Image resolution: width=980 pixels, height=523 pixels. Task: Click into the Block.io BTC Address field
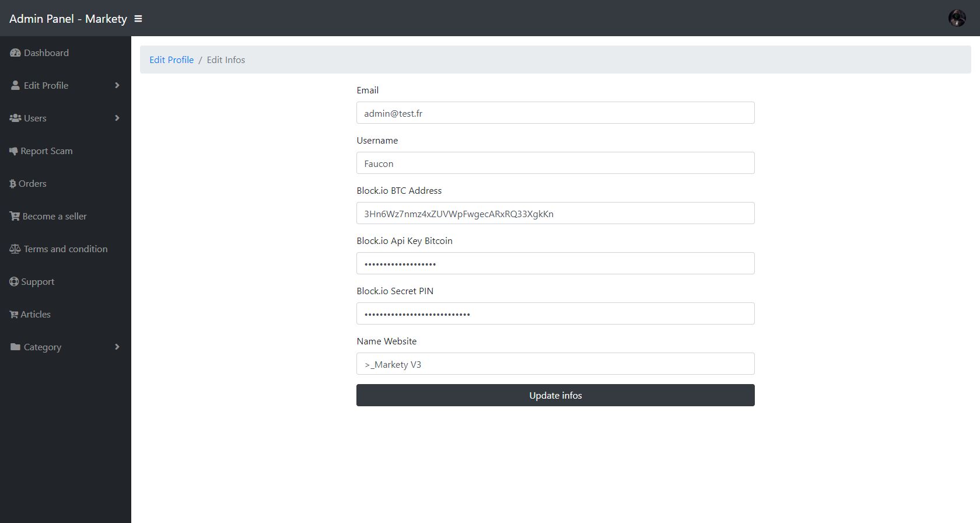tap(555, 213)
